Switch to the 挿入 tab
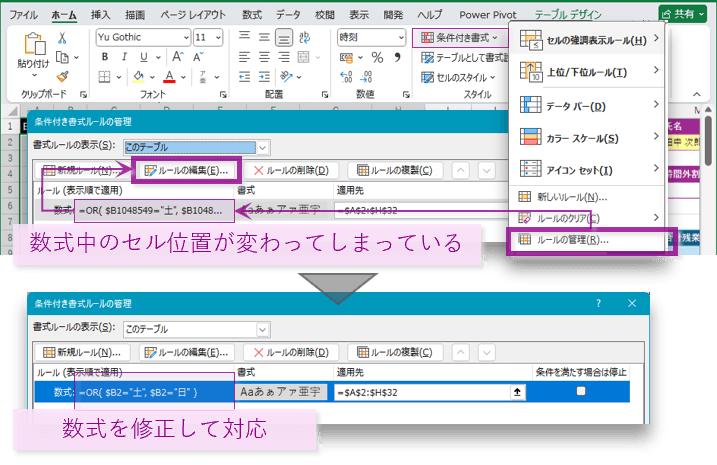Viewport: 717px width, 465px height. pyautogui.click(x=101, y=15)
